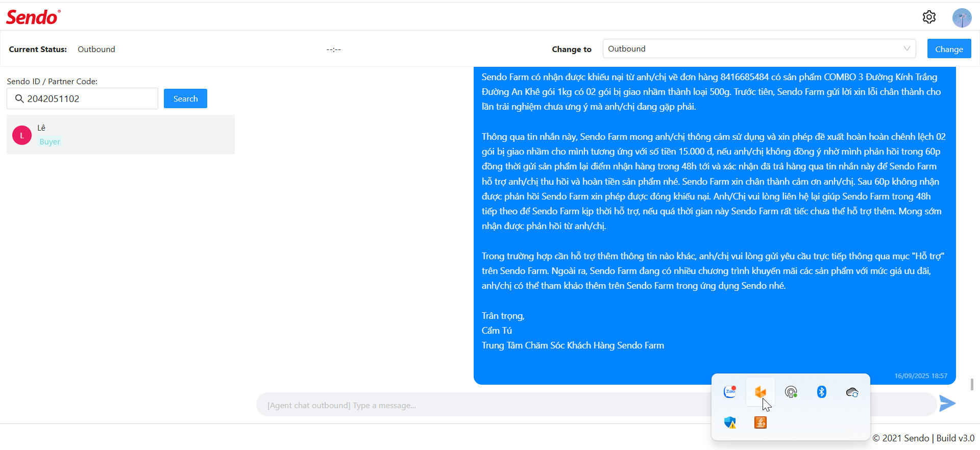Screen dimensions: 980x450
Task: Select the Lê Buyer conversation row
Action: pos(120,134)
